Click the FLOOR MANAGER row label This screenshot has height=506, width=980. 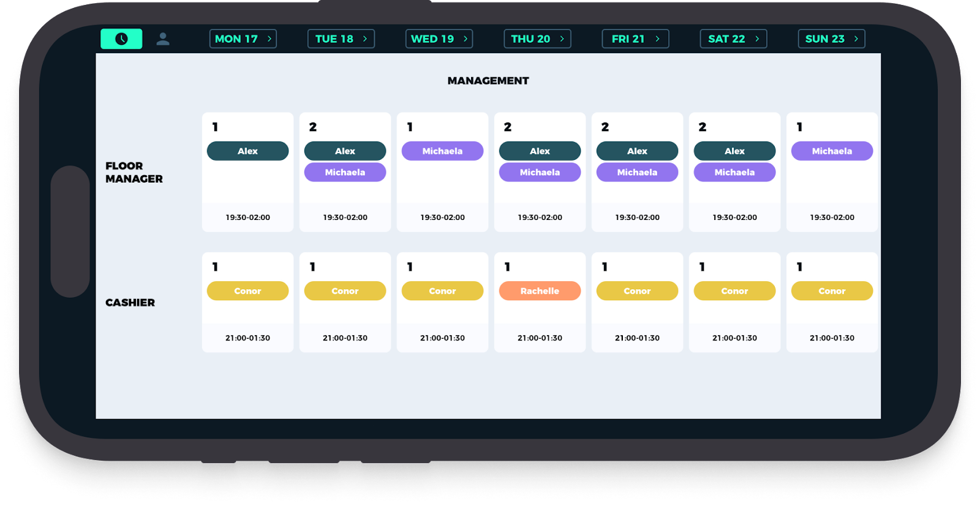point(134,172)
